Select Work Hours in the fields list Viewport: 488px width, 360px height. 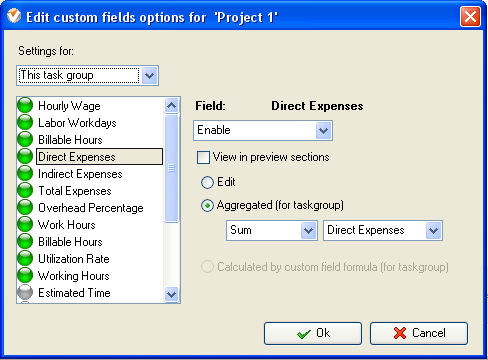tap(67, 225)
